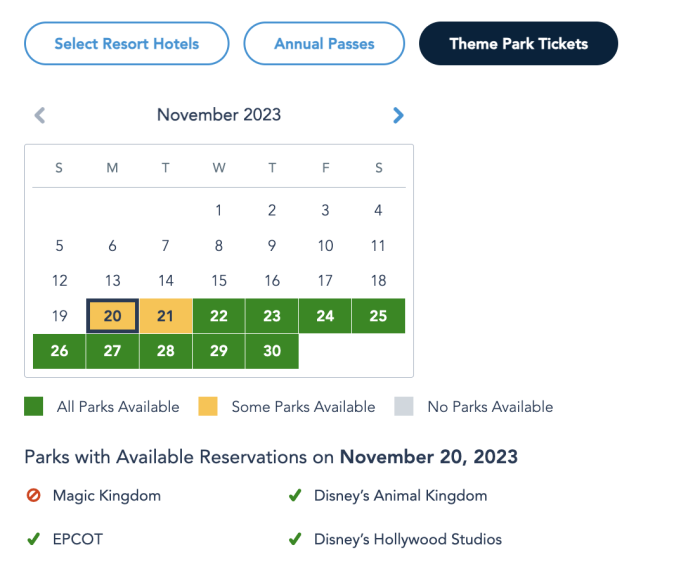Click the yellow Some Parks Available swatch
Image resolution: width=700 pixels, height=564 pixels.
208,407
